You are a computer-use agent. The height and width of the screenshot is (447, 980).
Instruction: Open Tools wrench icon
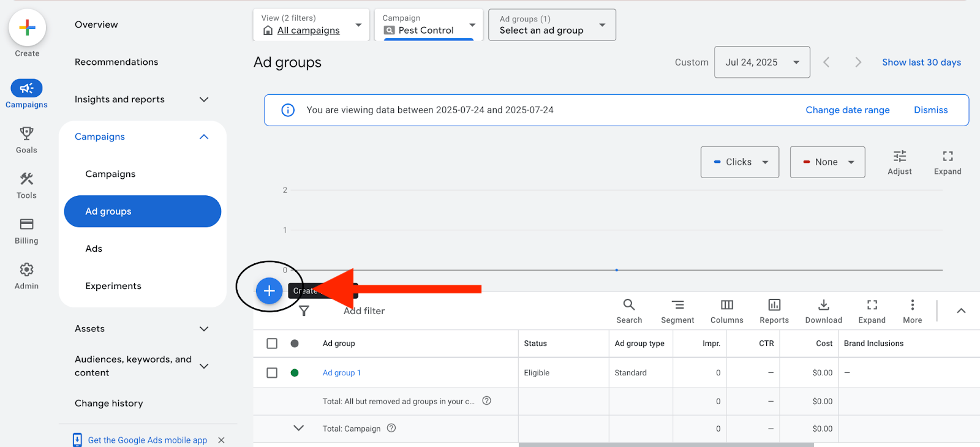[26, 179]
